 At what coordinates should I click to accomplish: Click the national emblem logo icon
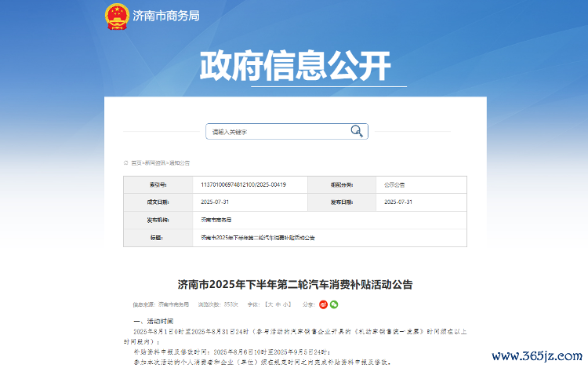[x=118, y=16]
